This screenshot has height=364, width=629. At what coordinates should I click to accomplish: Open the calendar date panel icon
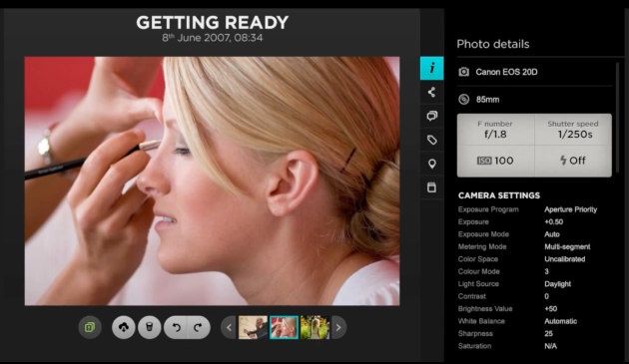[431, 187]
